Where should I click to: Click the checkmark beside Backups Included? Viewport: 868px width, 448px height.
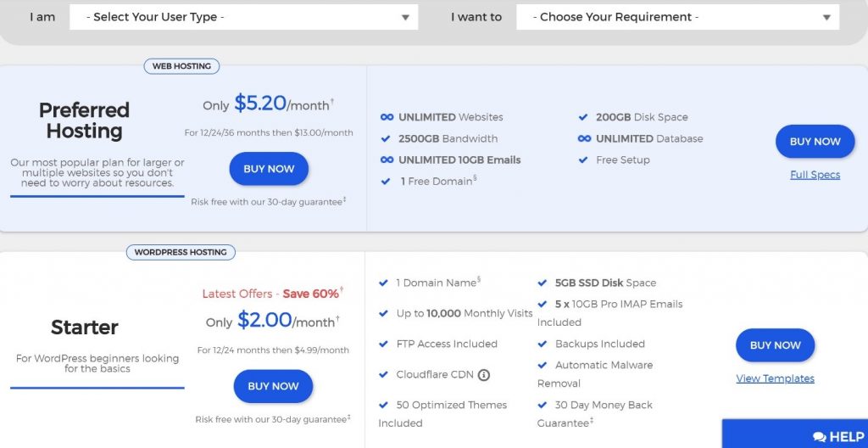pos(542,344)
